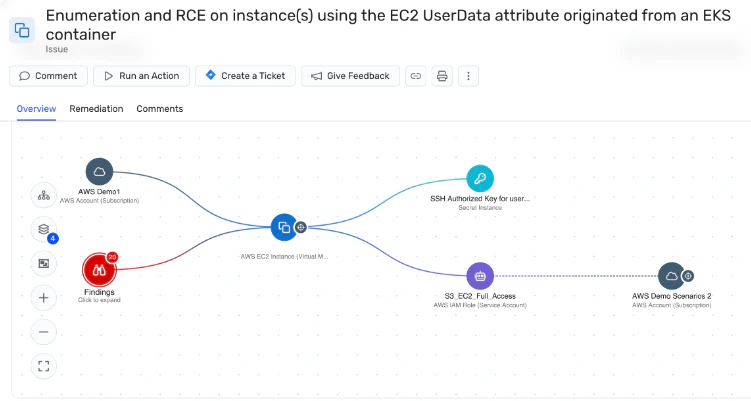Zoom out with the minus button

[x=44, y=332]
